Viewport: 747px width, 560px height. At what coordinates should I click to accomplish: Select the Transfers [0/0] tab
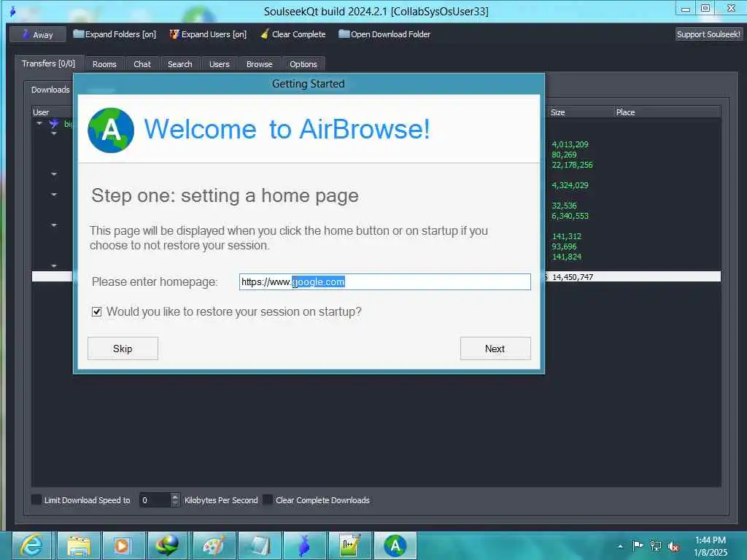49,63
